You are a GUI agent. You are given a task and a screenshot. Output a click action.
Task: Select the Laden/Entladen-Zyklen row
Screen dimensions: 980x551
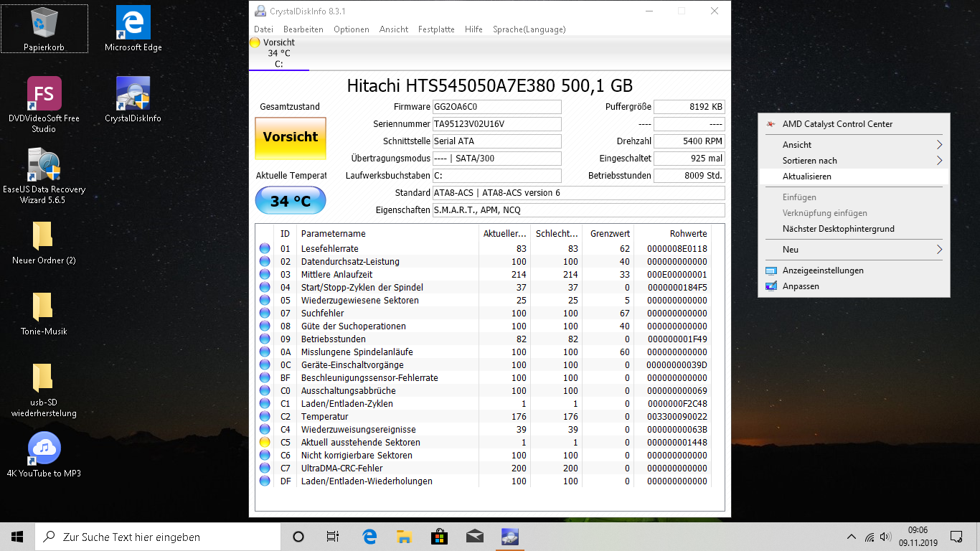(484, 404)
